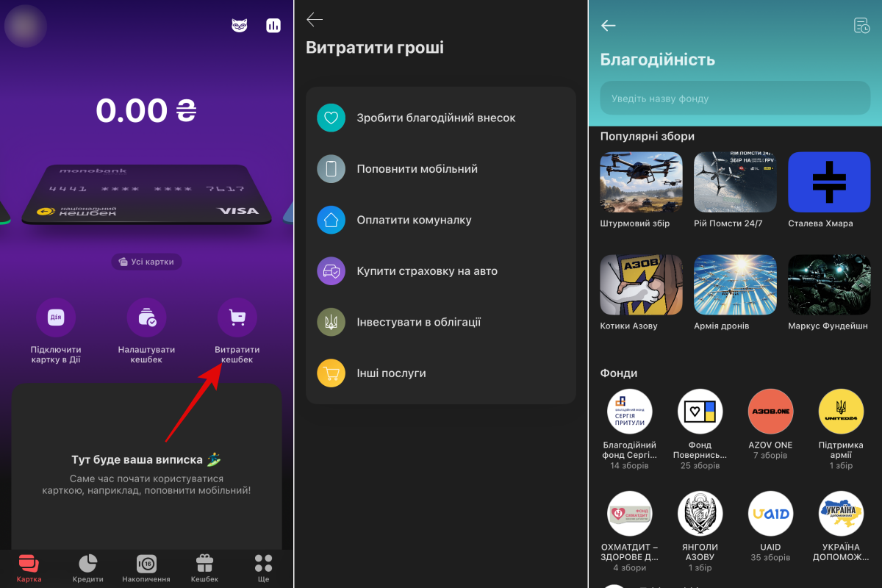Tap the cat icon in top bar
The image size is (882, 588).
point(240,26)
